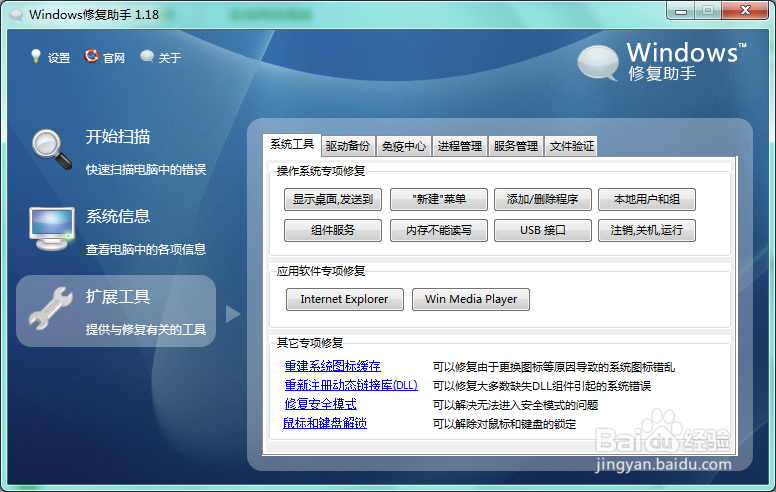Click the speech bubble about icon
Screen dimensions: 776x492
click(147, 56)
